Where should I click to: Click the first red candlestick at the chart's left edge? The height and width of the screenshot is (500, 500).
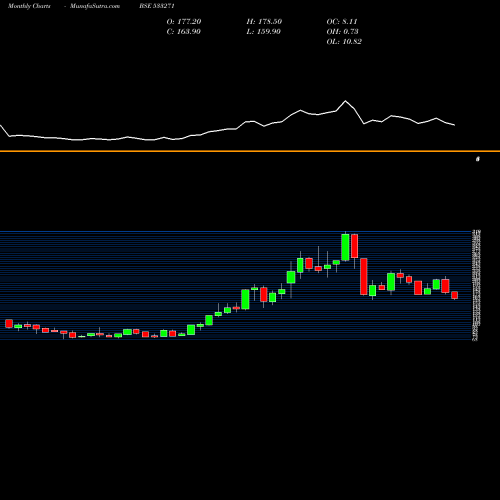click(9, 323)
